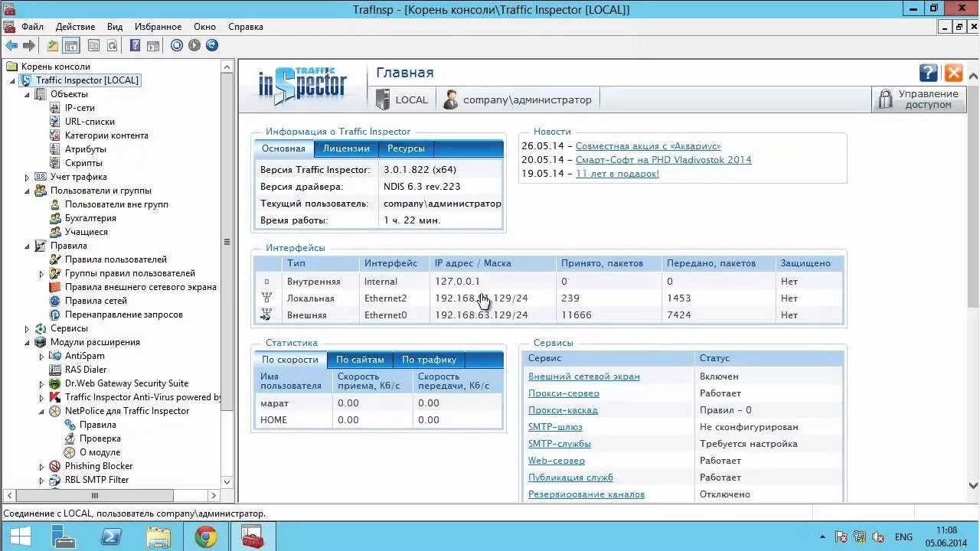The image size is (980, 551).
Task: Click the main pane vertical scroll down arrow
Action: 973,485
